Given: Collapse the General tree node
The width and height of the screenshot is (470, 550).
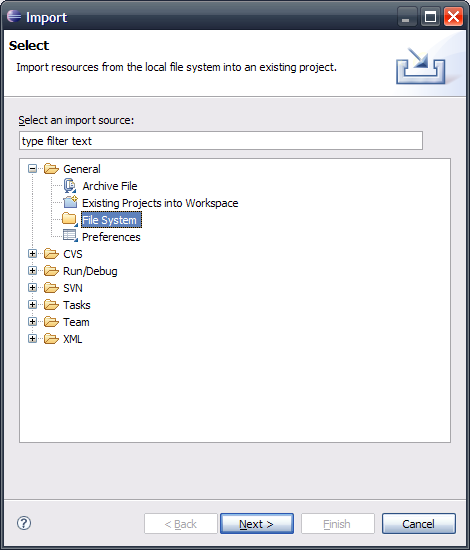Looking at the screenshot, I should click(32, 169).
